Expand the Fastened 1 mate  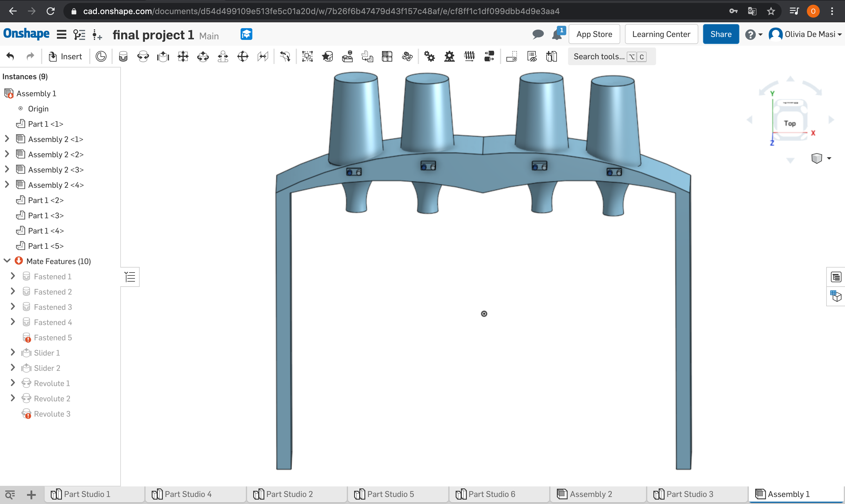(13, 276)
